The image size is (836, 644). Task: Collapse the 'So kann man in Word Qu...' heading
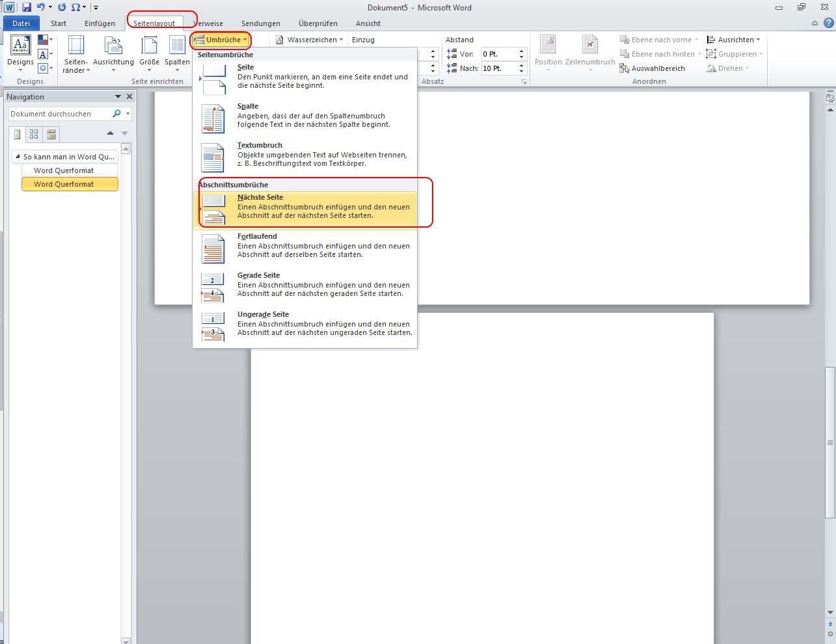pos(18,157)
